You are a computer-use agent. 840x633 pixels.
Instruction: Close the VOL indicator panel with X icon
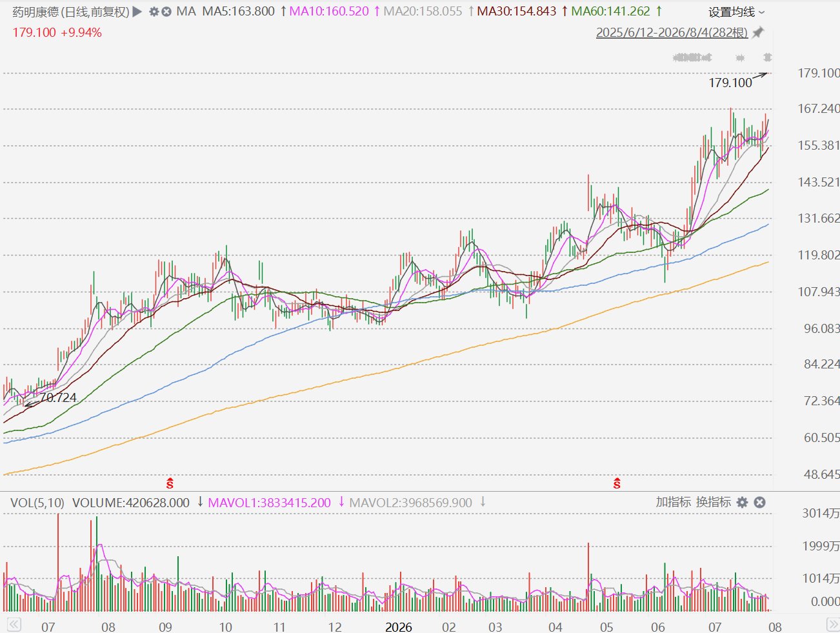click(x=760, y=502)
